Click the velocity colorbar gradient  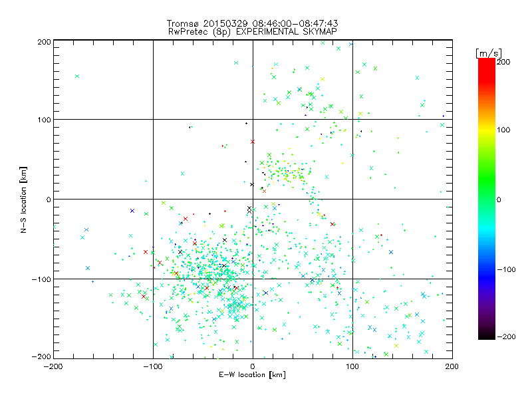pos(487,199)
